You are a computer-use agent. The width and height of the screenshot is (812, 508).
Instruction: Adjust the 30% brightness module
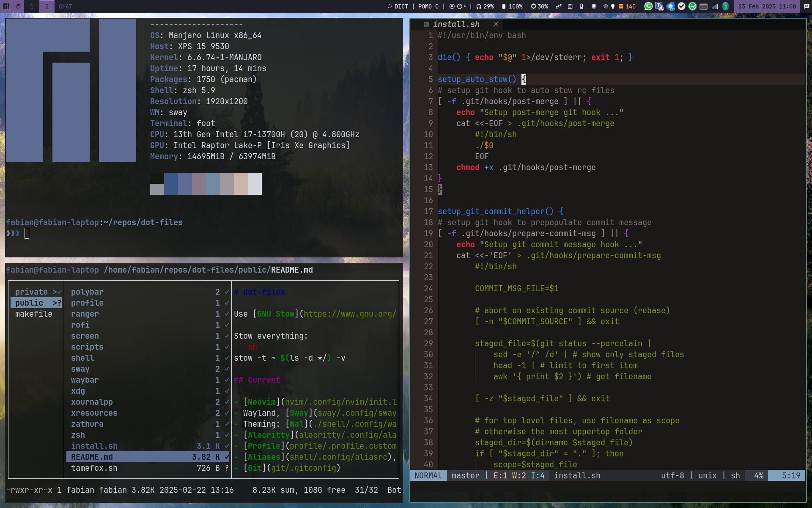pyautogui.click(x=539, y=6)
